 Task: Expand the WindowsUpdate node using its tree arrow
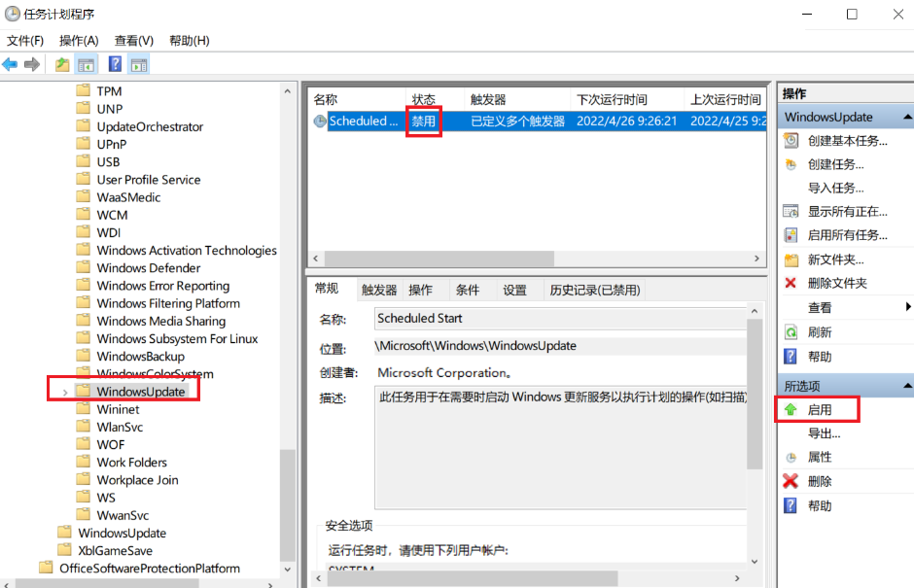click(x=65, y=392)
